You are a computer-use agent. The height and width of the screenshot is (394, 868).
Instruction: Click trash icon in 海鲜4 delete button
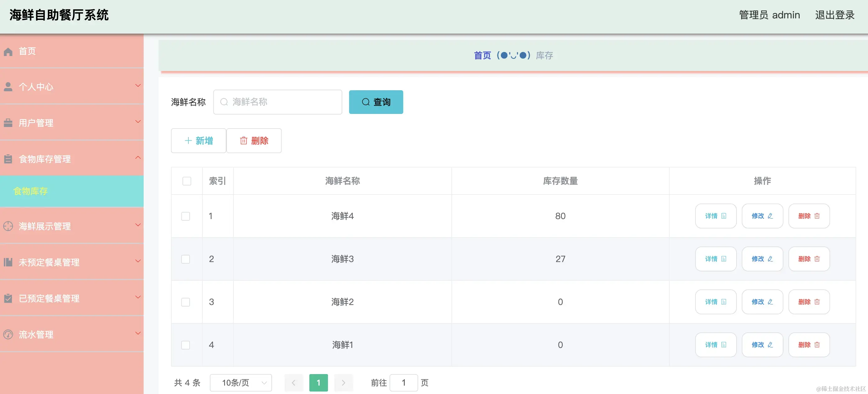pos(817,216)
